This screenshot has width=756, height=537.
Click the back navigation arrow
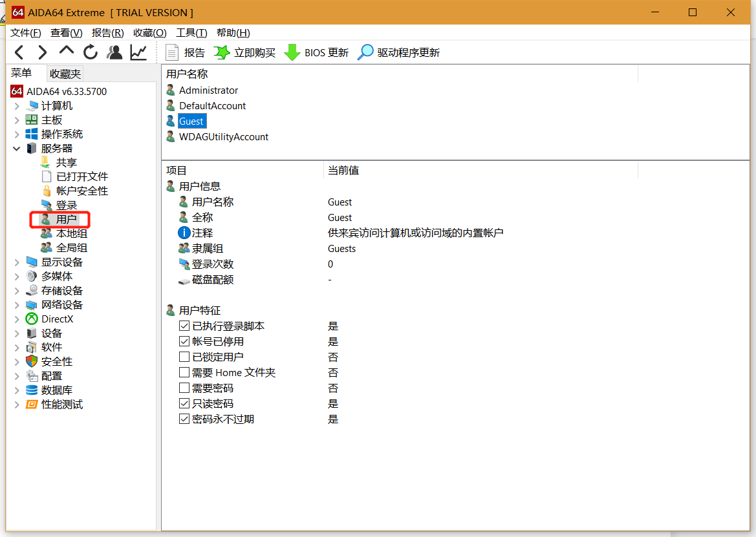(x=19, y=52)
